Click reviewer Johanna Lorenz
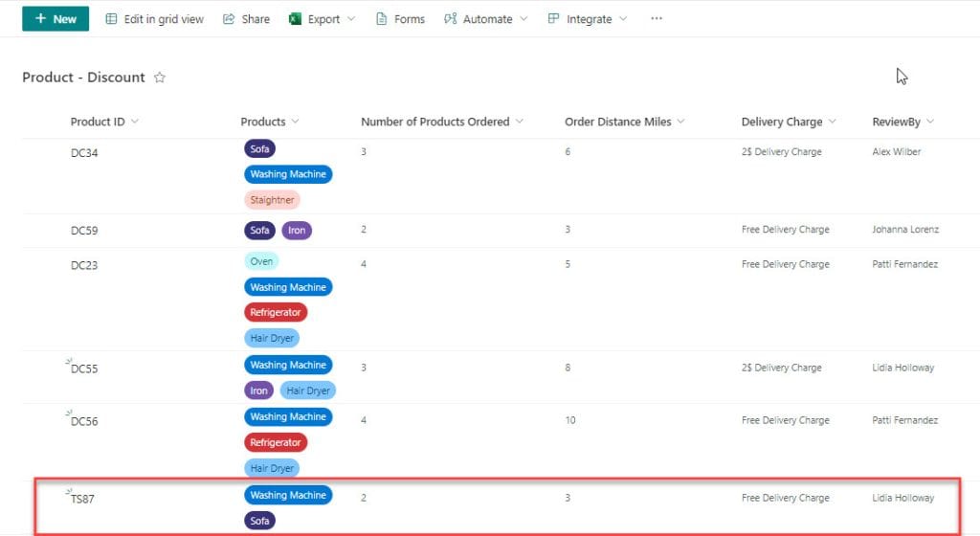This screenshot has height=536, width=980. pyautogui.click(x=905, y=230)
